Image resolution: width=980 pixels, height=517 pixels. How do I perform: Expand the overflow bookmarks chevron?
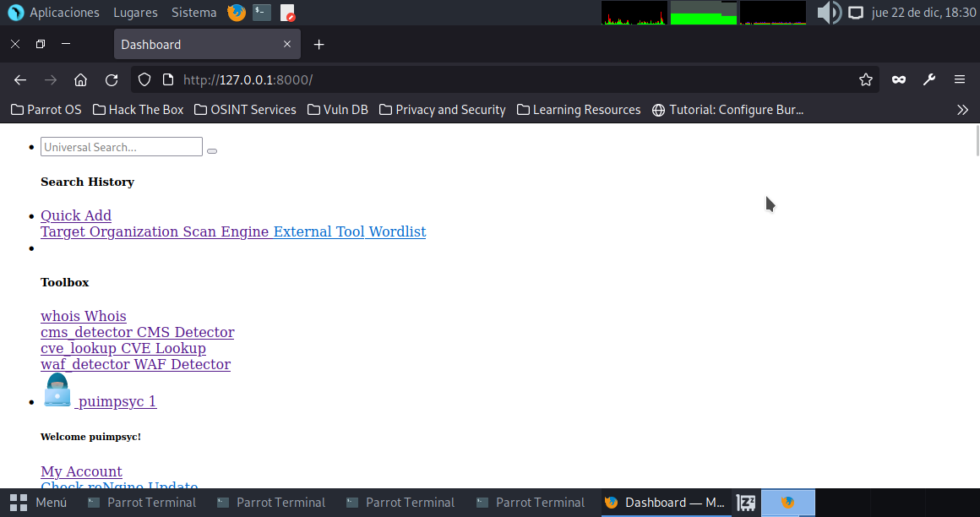[962, 109]
